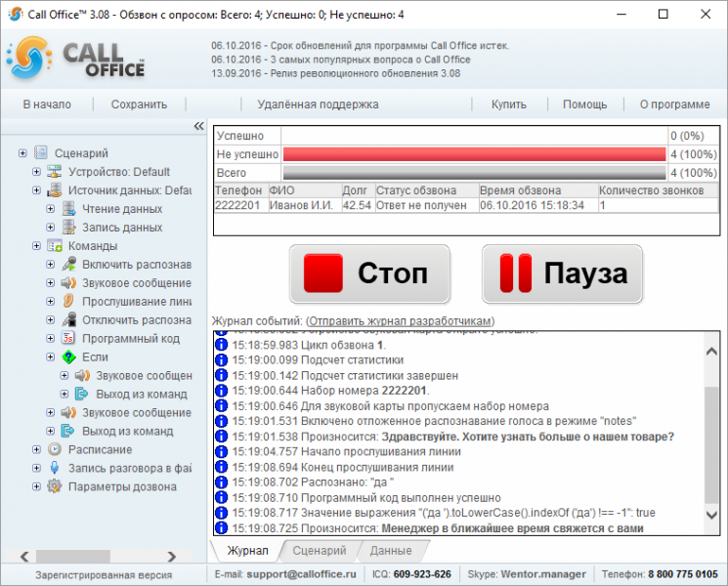The width and height of the screenshot is (728, 586).
Task: Click the Ответ не получен status cell
Action: 427,205
